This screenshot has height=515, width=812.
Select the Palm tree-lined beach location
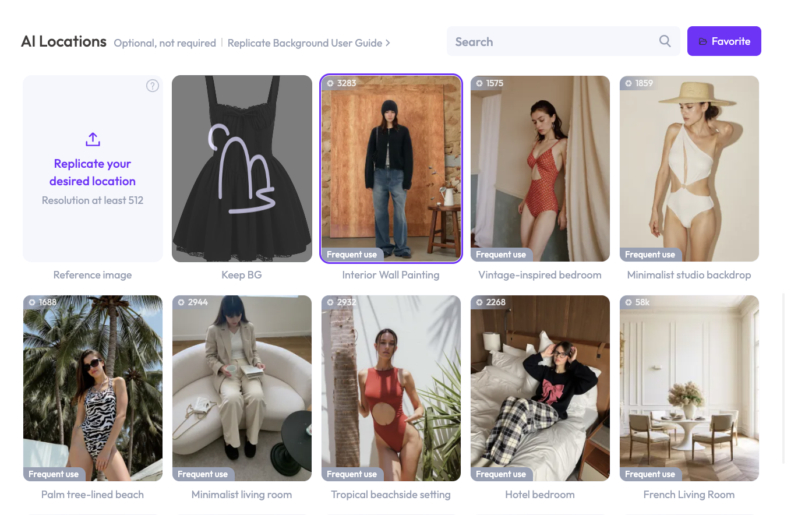(x=93, y=388)
